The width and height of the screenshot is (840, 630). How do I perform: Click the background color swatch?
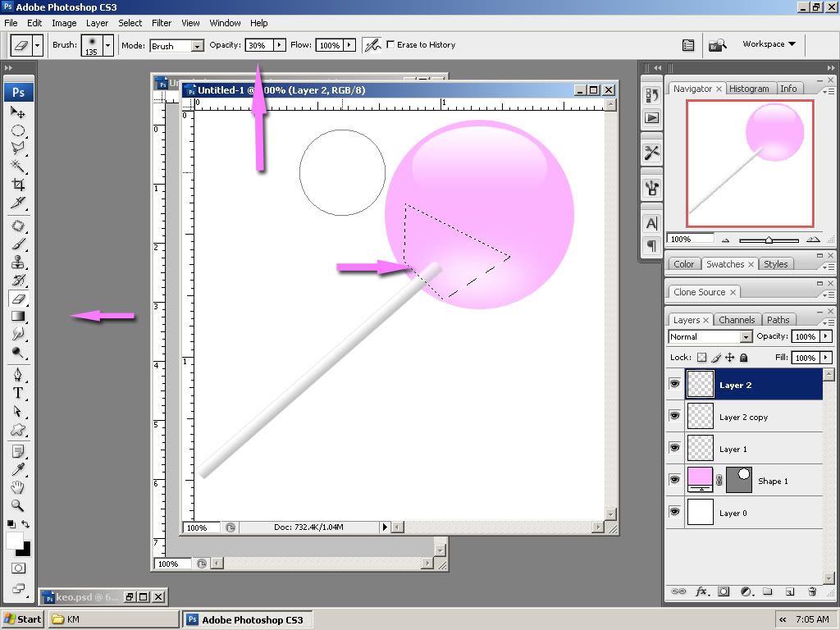(x=25, y=552)
